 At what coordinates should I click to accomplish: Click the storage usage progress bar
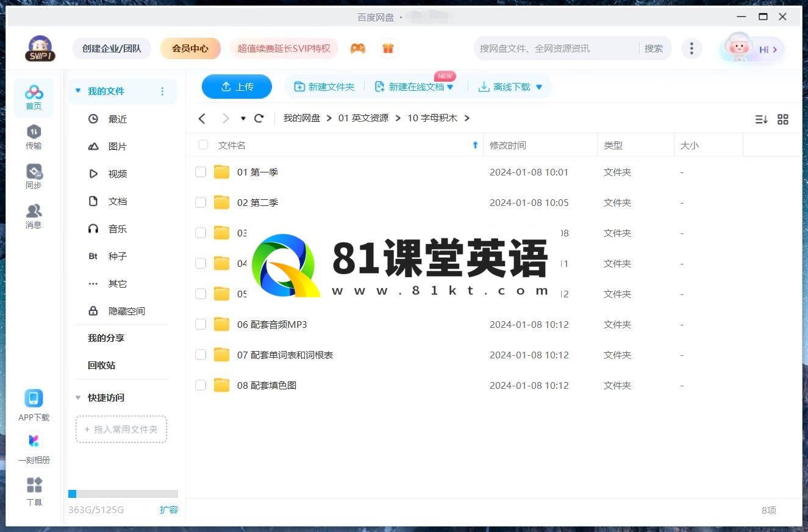coord(123,494)
